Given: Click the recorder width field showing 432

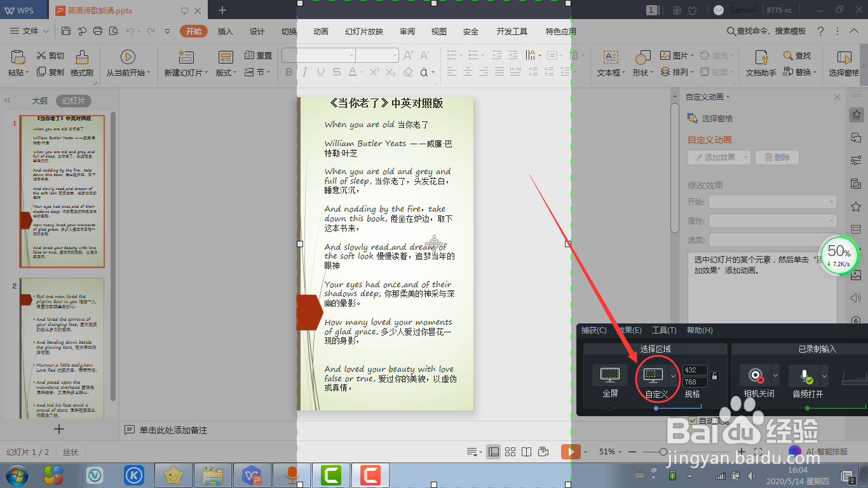Looking at the screenshot, I should [695, 370].
